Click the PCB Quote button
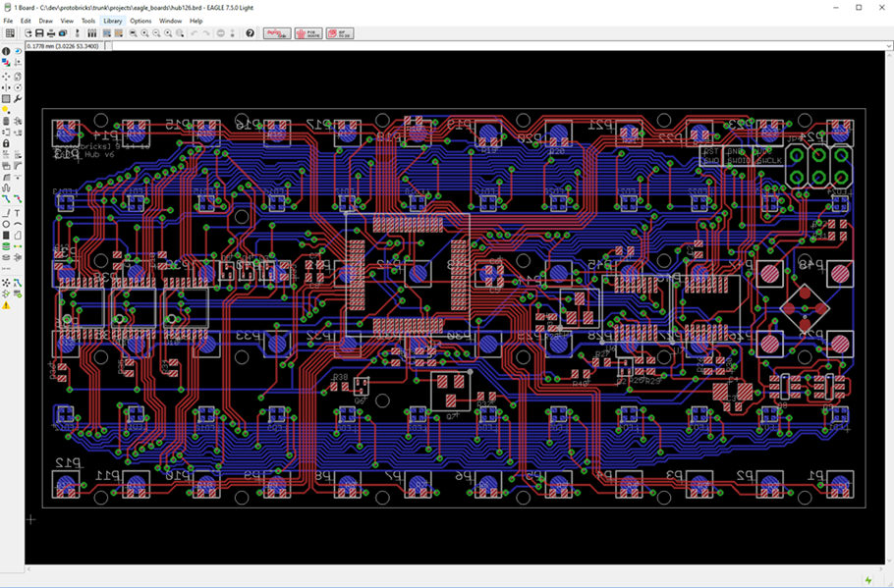The height and width of the screenshot is (588, 894). click(x=308, y=33)
